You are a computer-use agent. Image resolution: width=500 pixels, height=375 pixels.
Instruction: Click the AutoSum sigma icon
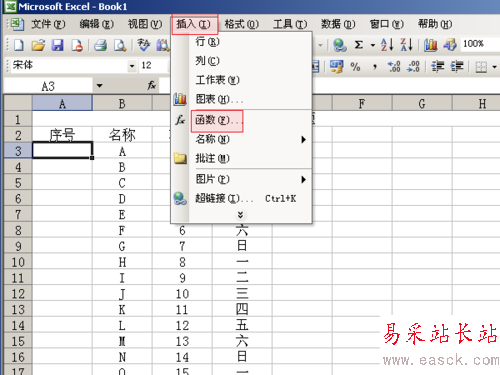click(x=359, y=44)
